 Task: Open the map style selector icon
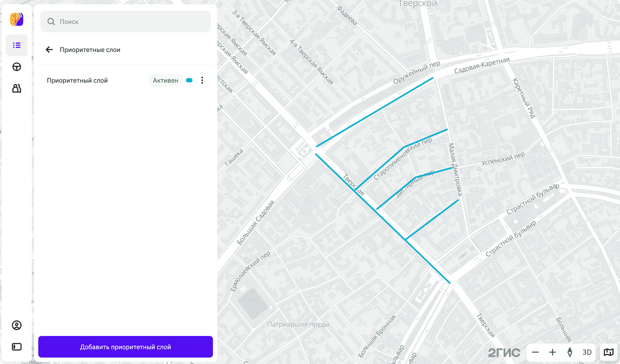tap(608, 352)
